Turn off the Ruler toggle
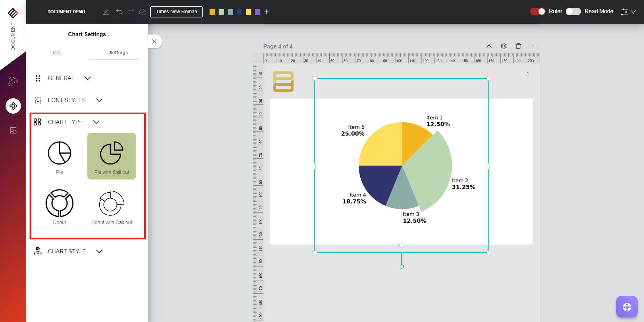Image resolution: width=644 pixels, height=322 pixels. [x=537, y=11]
